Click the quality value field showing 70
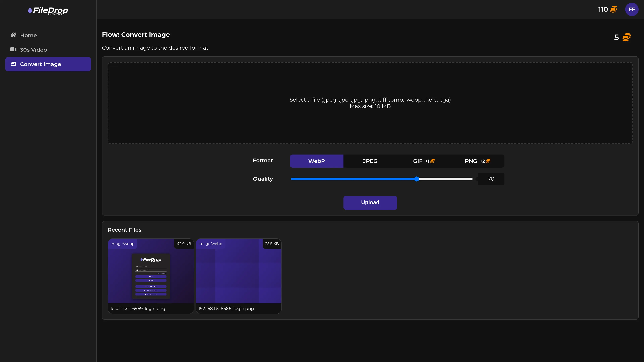This screenshot has height=362, width=644. 491,179
